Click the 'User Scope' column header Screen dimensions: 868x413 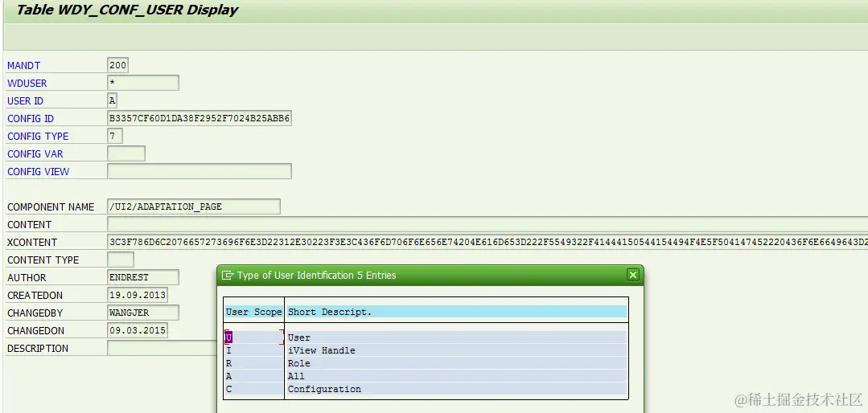(x=253, y=312)
